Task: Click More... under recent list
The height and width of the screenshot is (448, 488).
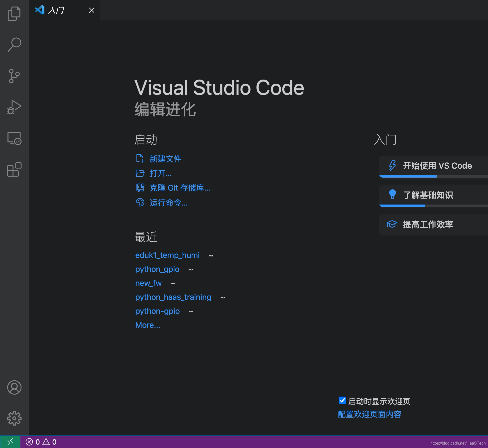Action: tap(148, 325)
